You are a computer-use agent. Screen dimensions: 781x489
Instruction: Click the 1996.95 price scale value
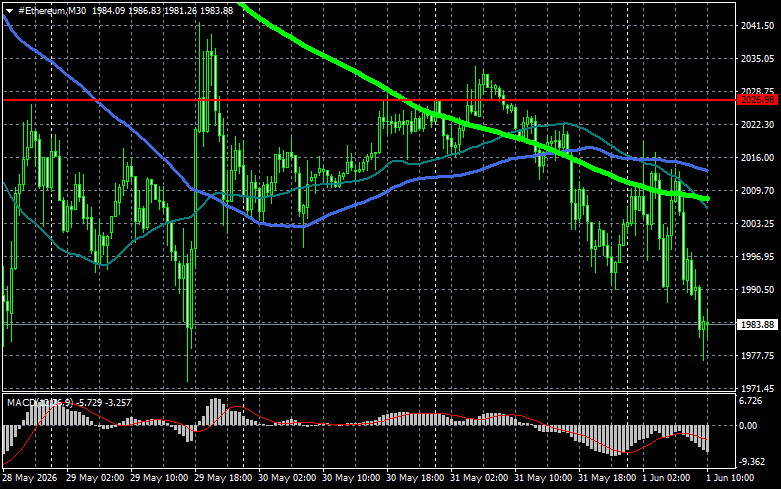click(x=758, y=256)
